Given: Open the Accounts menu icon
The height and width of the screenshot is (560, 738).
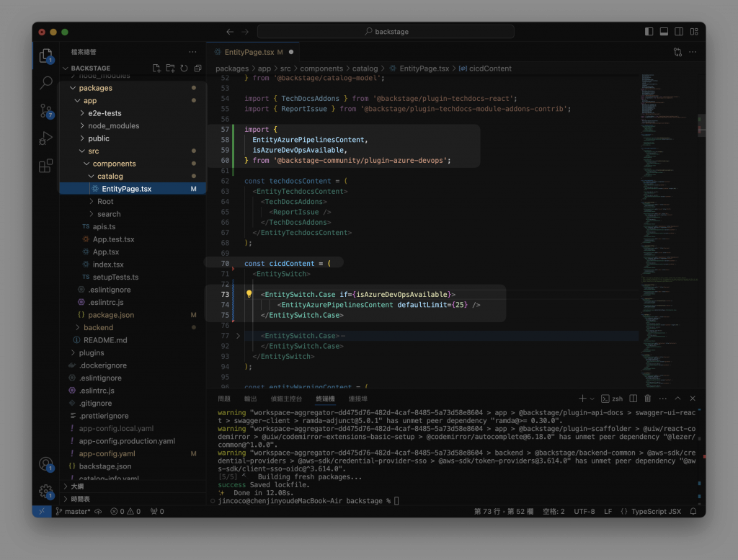Looking at the screenshot, I should (45, 464).
